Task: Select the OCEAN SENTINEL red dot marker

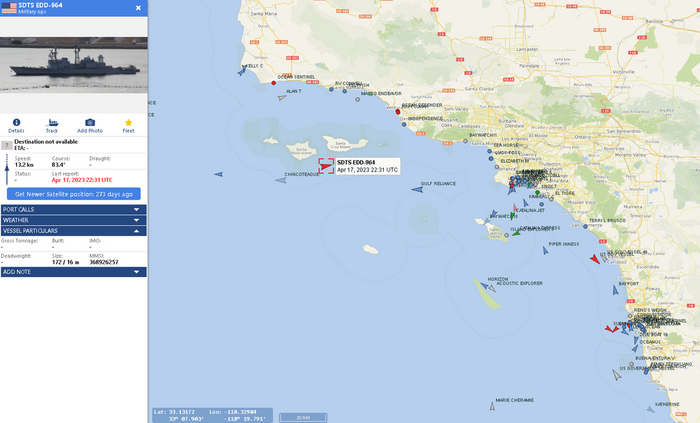Action: pyautogui.click(x=274, y=83)
